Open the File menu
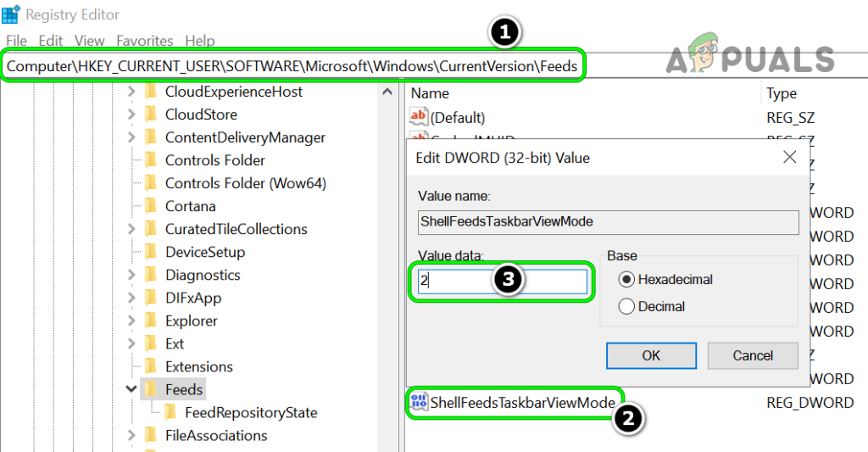Screen dimensions: 868x452 16,41
